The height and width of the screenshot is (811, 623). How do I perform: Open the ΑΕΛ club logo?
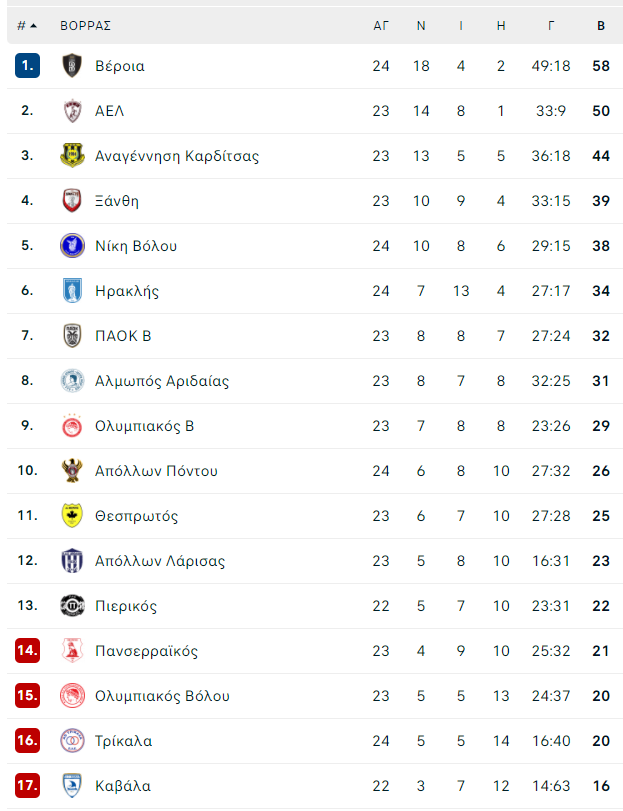tap(72, 111)
